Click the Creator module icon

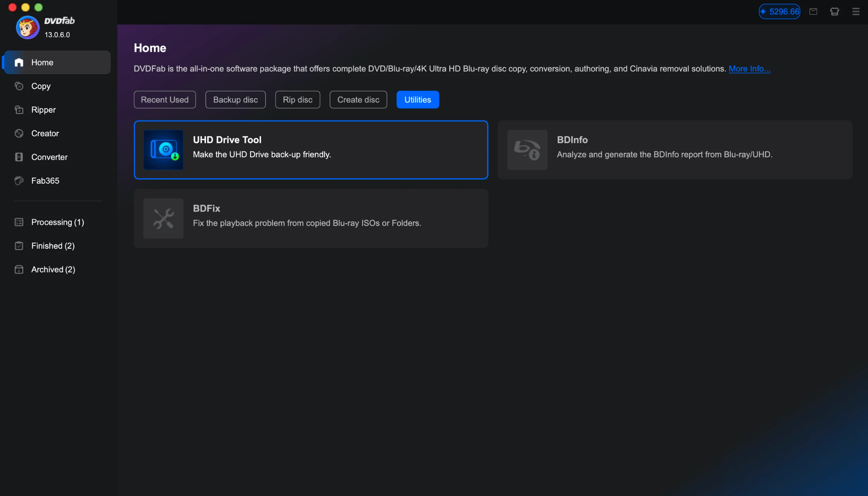[19, 134]
